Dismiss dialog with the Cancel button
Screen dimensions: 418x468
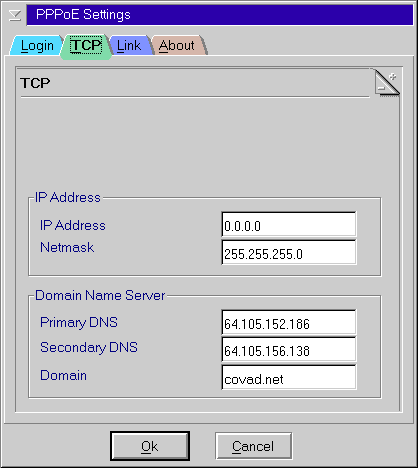click(x=253, y=446)
